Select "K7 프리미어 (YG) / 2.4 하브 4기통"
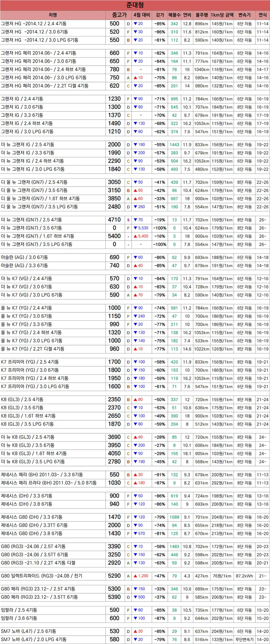Screen dimensions: 270x644 tap(53, 378)
